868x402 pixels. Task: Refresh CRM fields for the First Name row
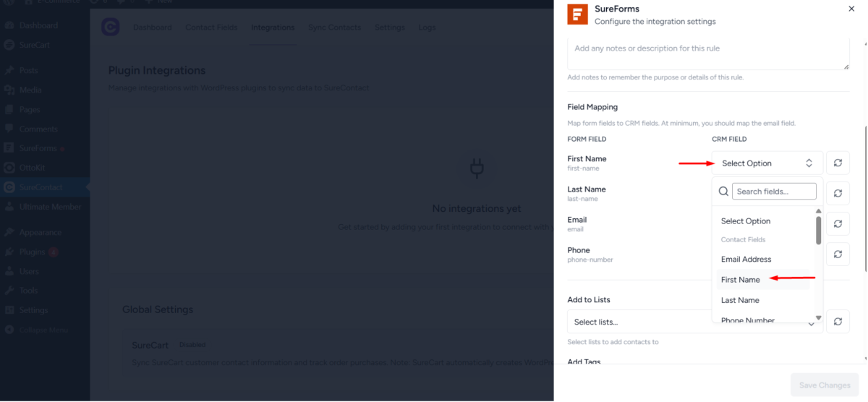pos(838,163)
